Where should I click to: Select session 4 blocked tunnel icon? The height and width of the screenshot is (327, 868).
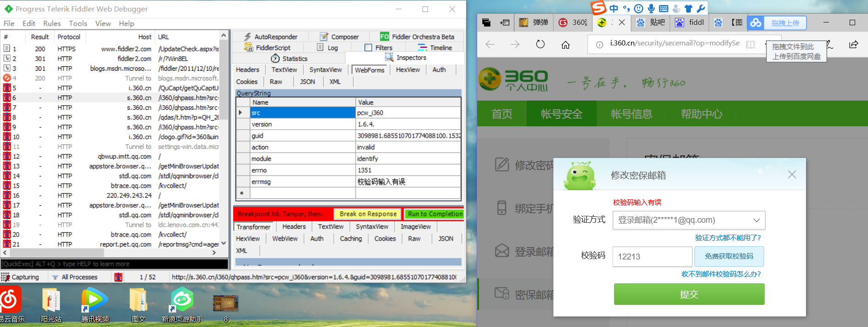[x=7, y=78]
